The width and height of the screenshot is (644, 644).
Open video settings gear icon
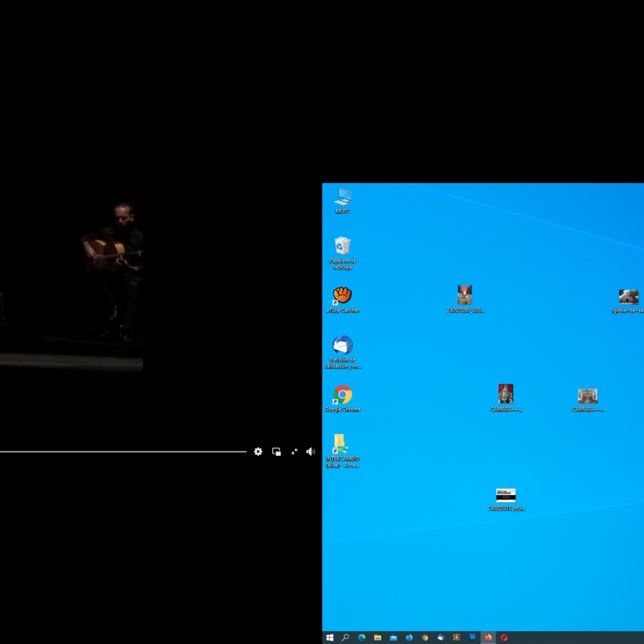pos(258,451)
